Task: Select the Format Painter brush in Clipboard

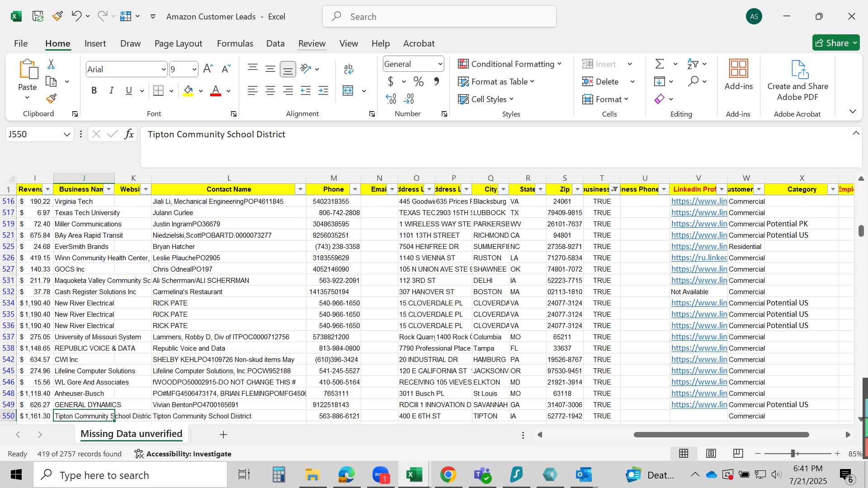Action: pyautogui.click(x=51, y=99)
